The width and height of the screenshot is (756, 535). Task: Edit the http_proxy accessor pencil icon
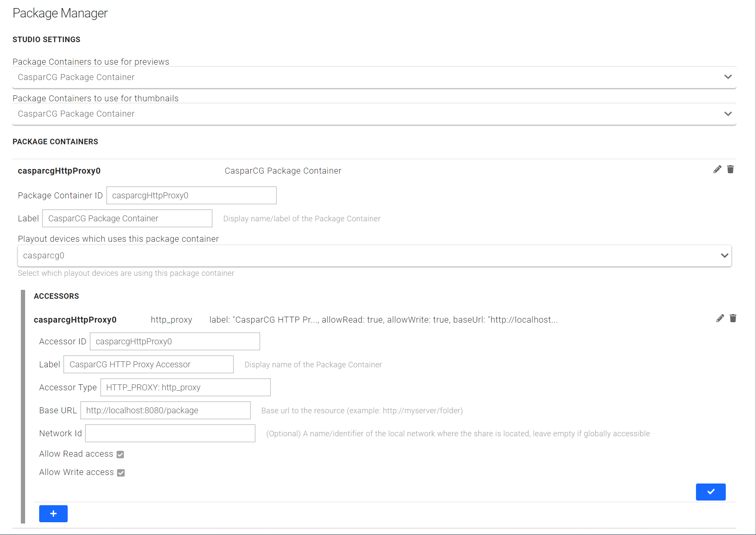(x=720, y=318)
